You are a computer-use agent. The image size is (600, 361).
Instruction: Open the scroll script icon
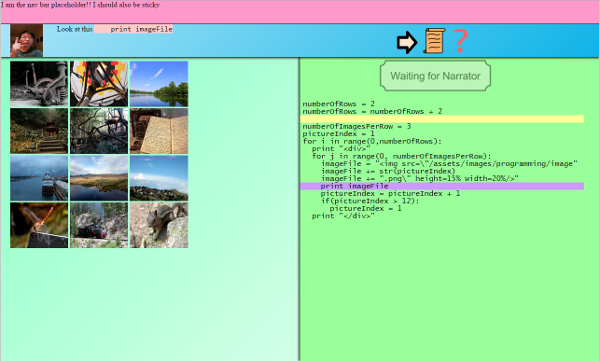(434, 41)
